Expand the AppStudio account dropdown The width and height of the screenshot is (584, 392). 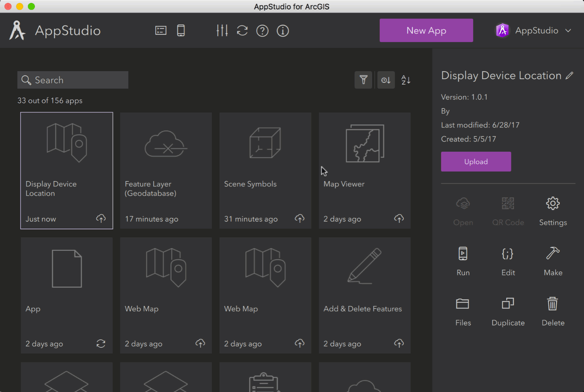click(568, 30)
